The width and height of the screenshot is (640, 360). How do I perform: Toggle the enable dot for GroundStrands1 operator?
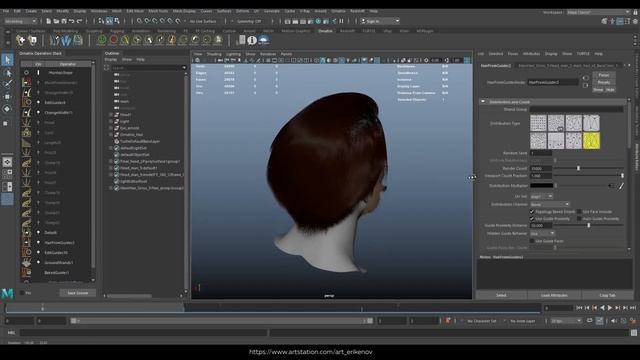click(x=39, y=262)
